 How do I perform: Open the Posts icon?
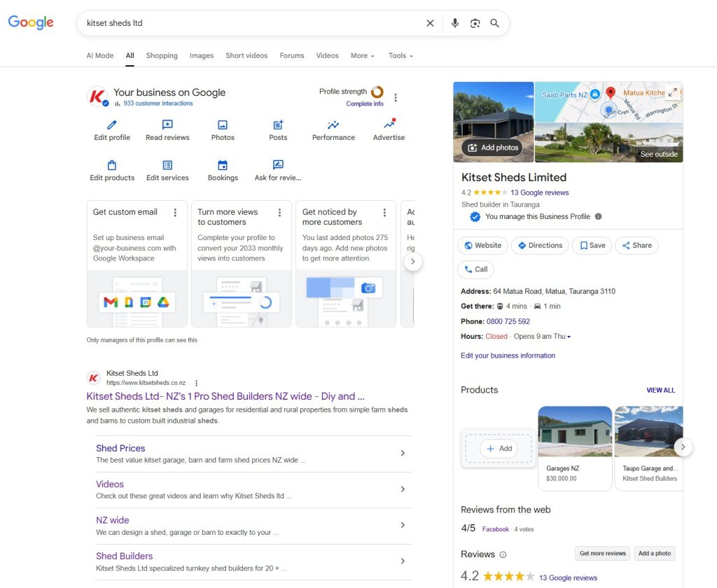[278, 125]
